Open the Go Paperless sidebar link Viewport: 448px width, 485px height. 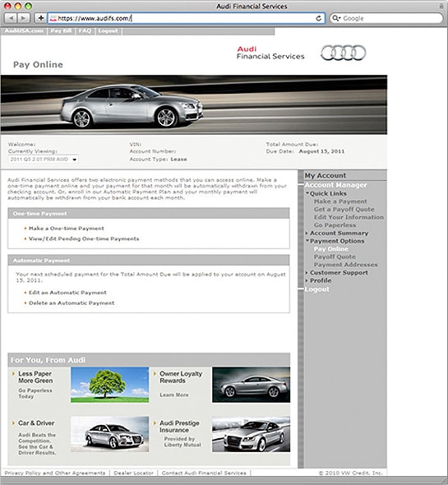point(335,225)
